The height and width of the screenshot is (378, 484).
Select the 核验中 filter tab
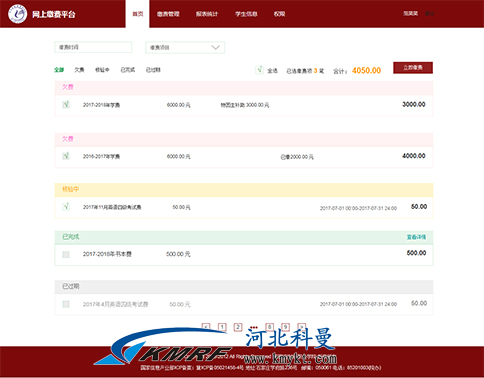tap(102, 70)
